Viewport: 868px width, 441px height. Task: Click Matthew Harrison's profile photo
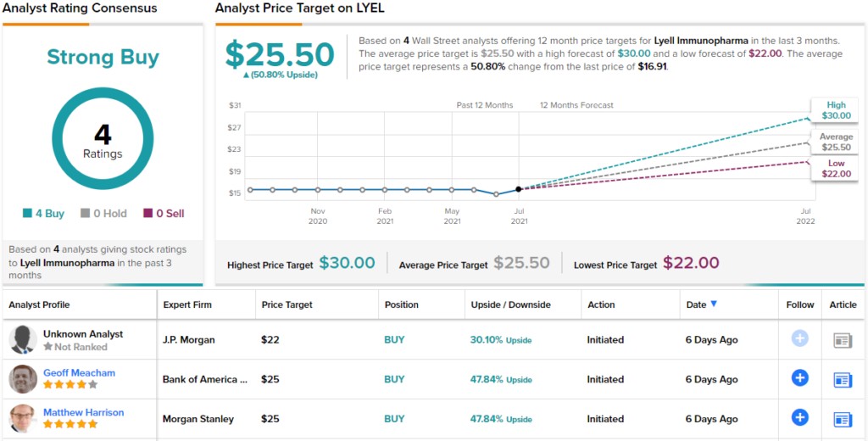coord(23,418)
